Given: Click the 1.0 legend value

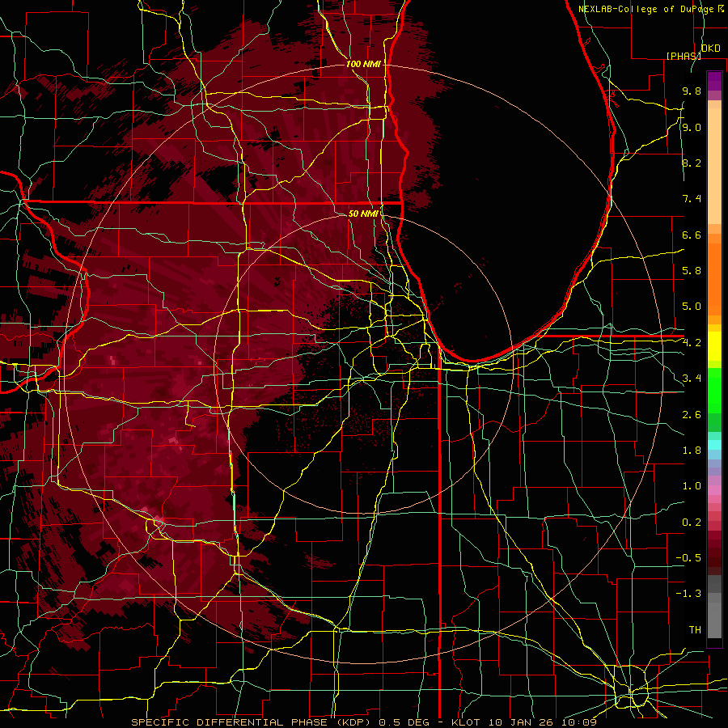Looking at the screenshot, I should click(x=692, y=486).
